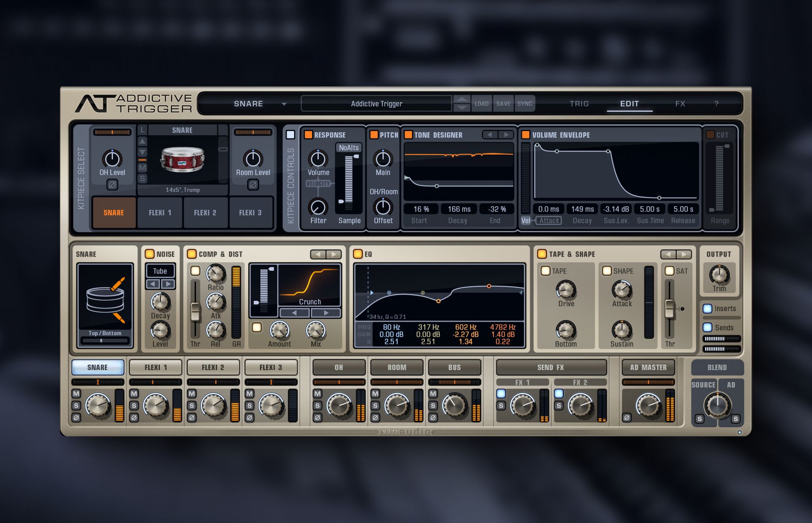Click Tone Designer next preset arrow
This screenshot has width=812, height=523.
(x=506, y=135)
